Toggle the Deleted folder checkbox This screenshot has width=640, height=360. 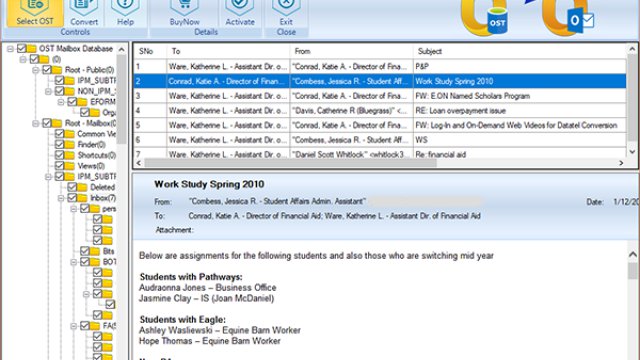pos(72,187)
